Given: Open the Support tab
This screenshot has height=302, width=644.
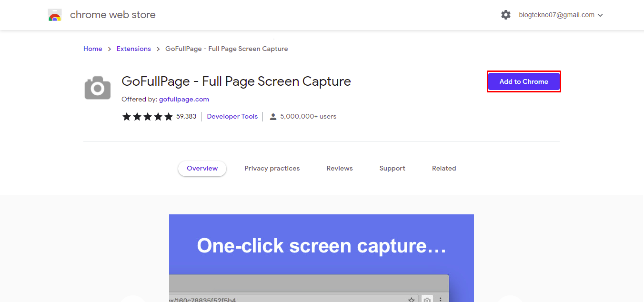Looking at the screenshot, I should (392, 168).
